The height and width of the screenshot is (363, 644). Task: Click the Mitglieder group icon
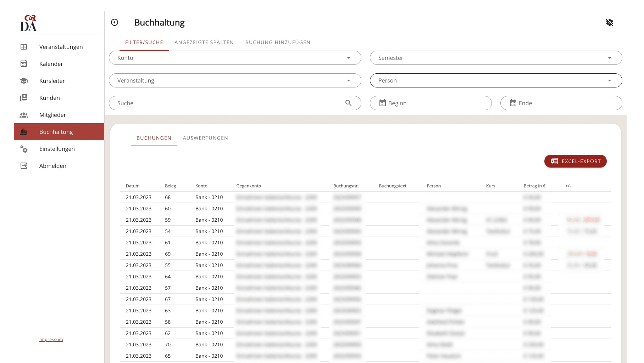pos(24,115)
